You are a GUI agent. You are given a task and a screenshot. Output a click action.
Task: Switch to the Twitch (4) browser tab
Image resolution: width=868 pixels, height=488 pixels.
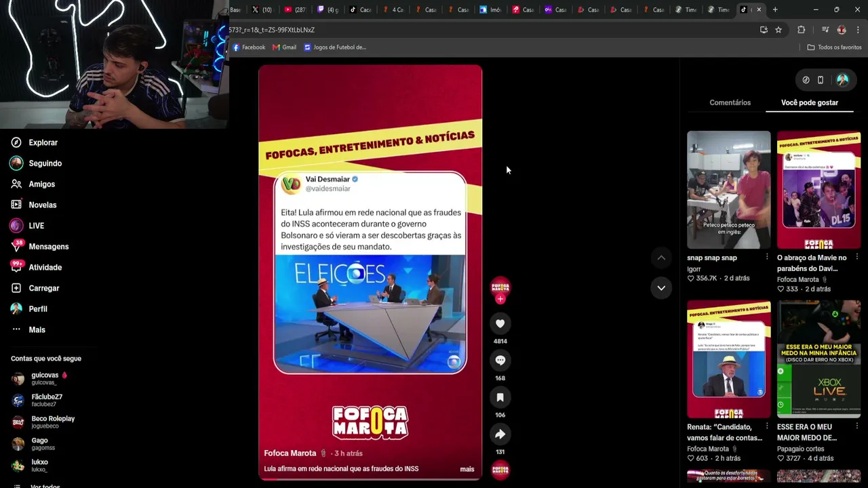click(328, 9)
